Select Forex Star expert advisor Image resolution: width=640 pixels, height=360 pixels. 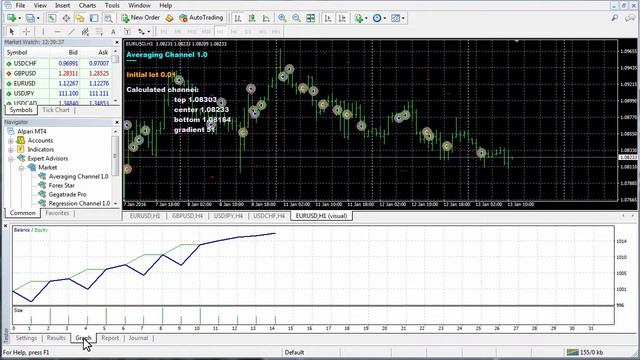coord(62,185)
